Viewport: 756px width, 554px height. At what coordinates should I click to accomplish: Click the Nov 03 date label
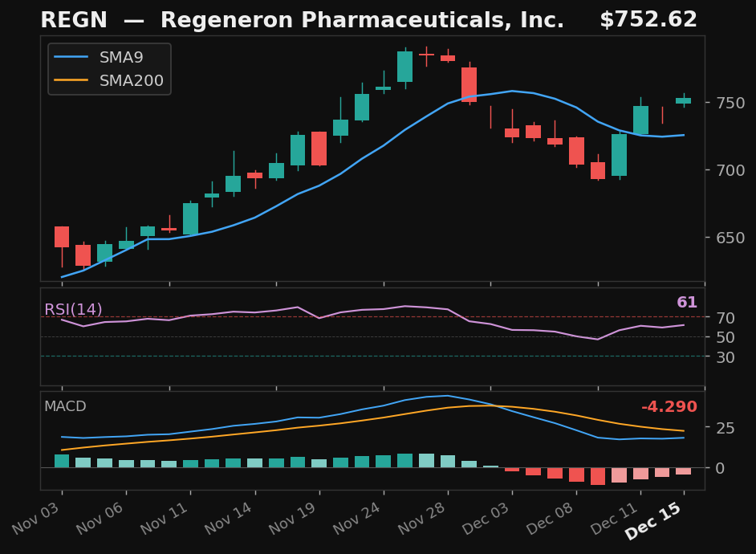pos(37,519)
